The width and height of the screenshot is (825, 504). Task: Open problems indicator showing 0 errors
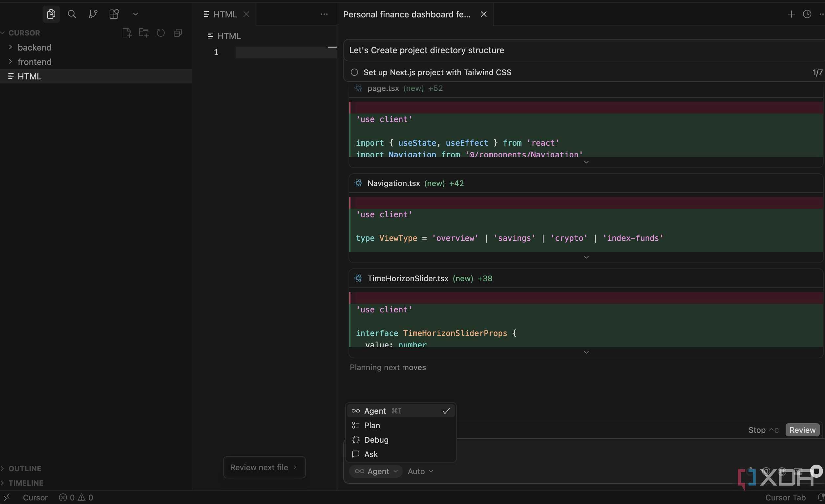[76, 497]
